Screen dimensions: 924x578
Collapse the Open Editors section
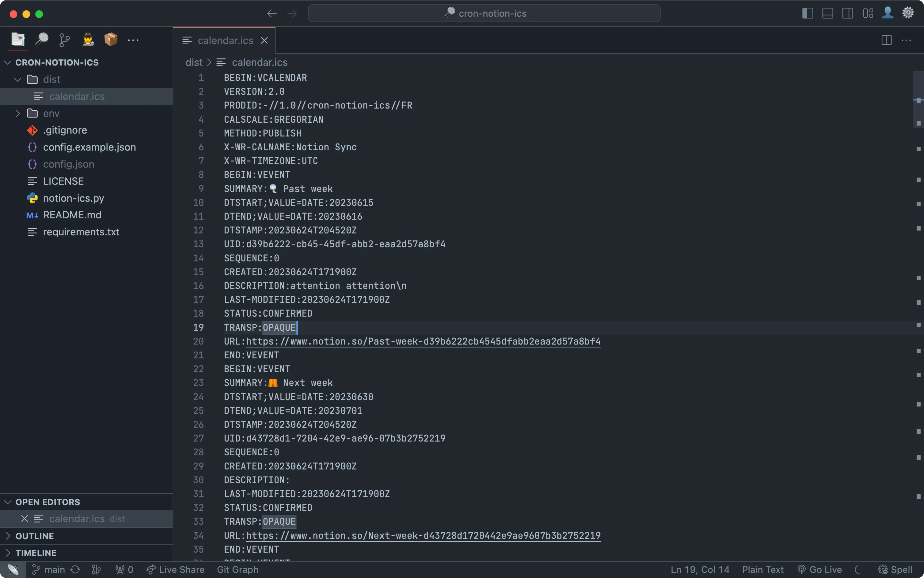tap(86, 502)
